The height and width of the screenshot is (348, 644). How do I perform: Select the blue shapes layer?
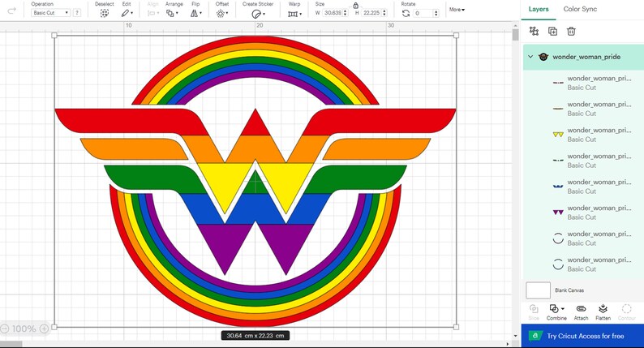[583, 186]
